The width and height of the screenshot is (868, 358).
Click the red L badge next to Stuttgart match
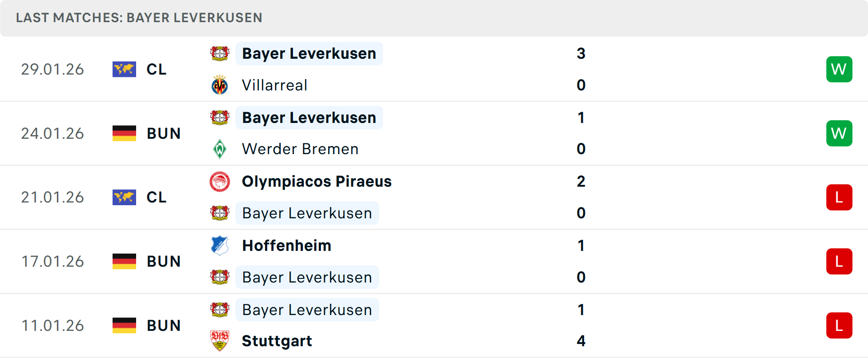(x=839, y=325)
